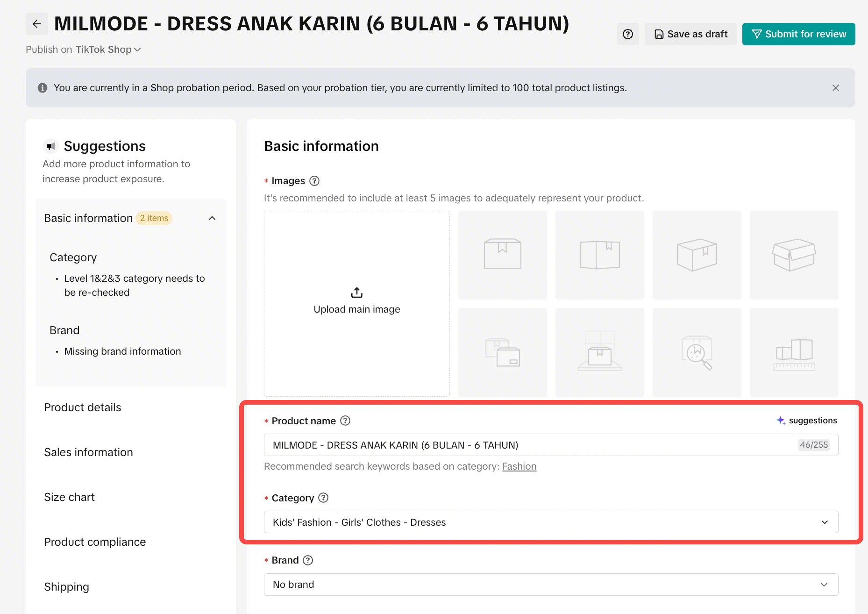Click the info icon in the probation banner
This screenshot has height=614, width=868.
click(43, 88)
